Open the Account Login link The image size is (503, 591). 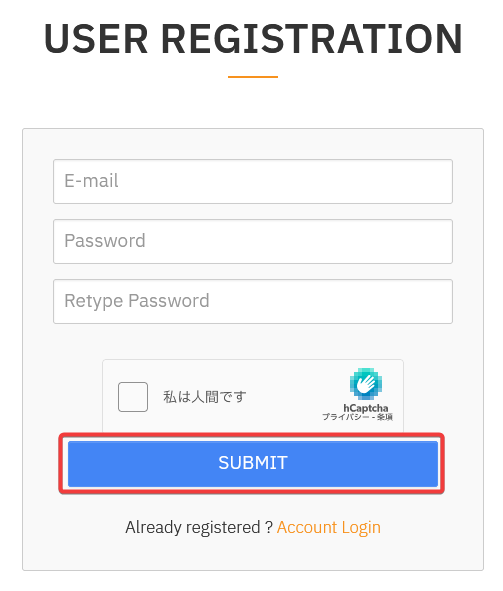coord(329,527)
